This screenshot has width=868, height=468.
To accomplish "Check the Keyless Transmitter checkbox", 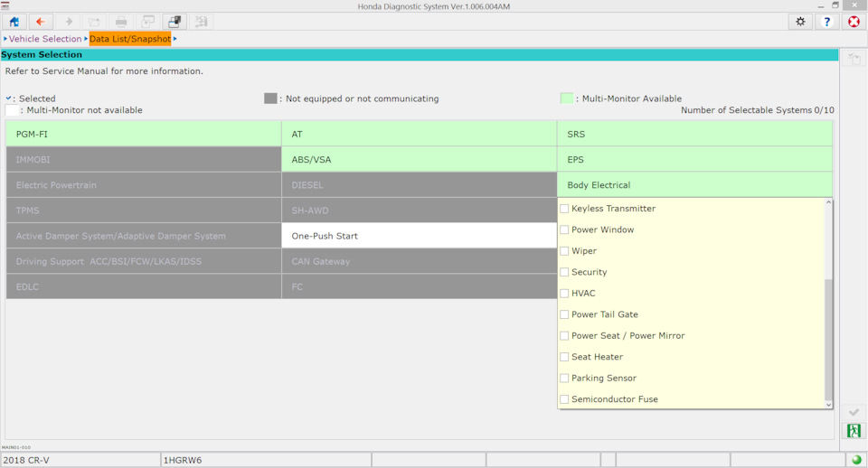I will (564, 209).
